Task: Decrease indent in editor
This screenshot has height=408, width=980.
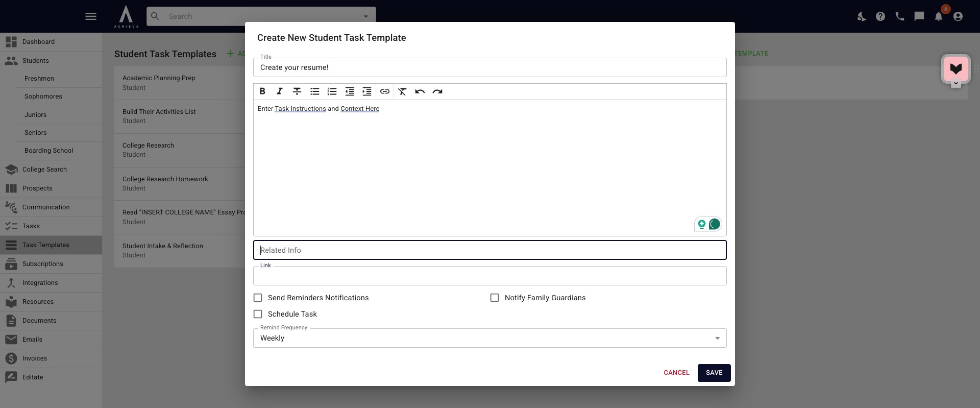Action: pos(350,91)
